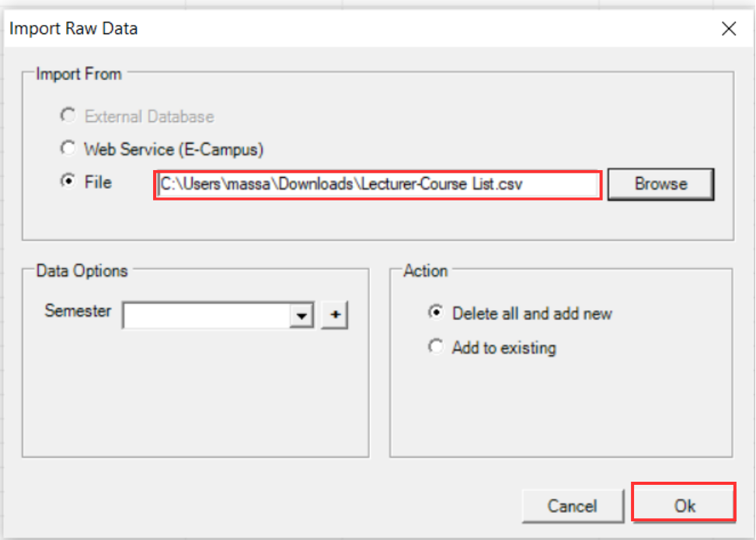Cancel the Import Raw Data dialog
This screenshot has width=756, height=540.
tap(573, 507)
